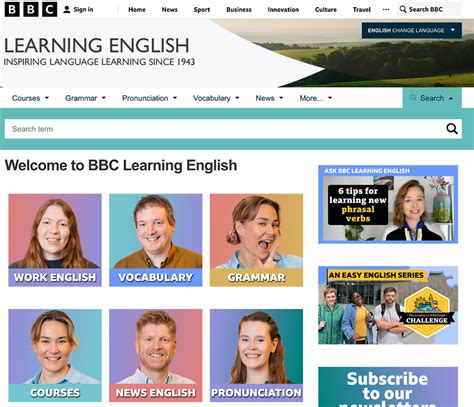Click the Subscribe to our newsletter banner

[x=388, y=387]
